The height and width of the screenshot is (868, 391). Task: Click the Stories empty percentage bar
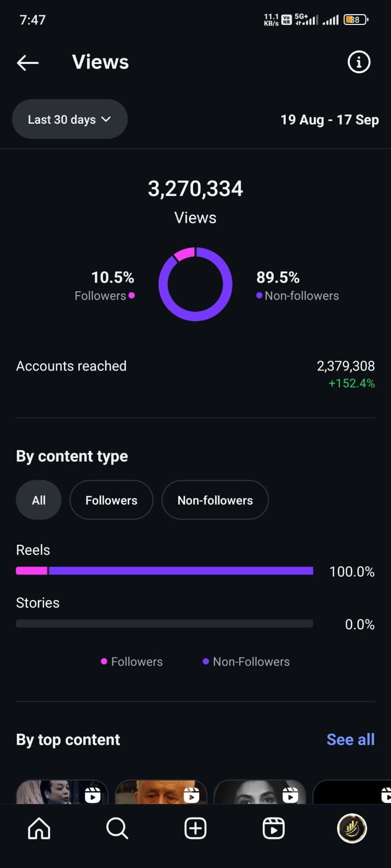click(165, 624)
